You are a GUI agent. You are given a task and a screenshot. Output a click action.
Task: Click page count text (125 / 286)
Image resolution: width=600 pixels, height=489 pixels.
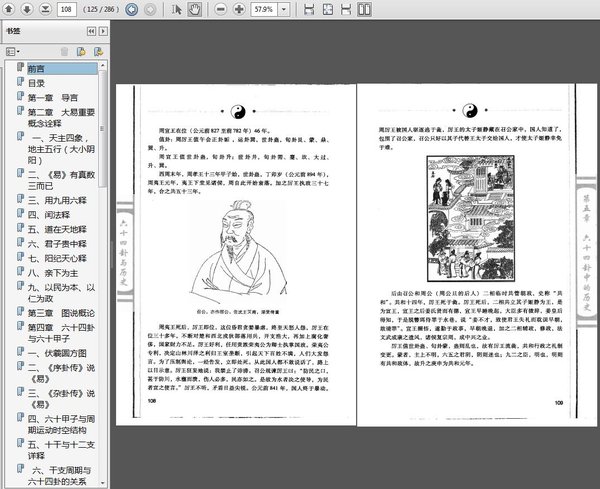tap(101, 9)
